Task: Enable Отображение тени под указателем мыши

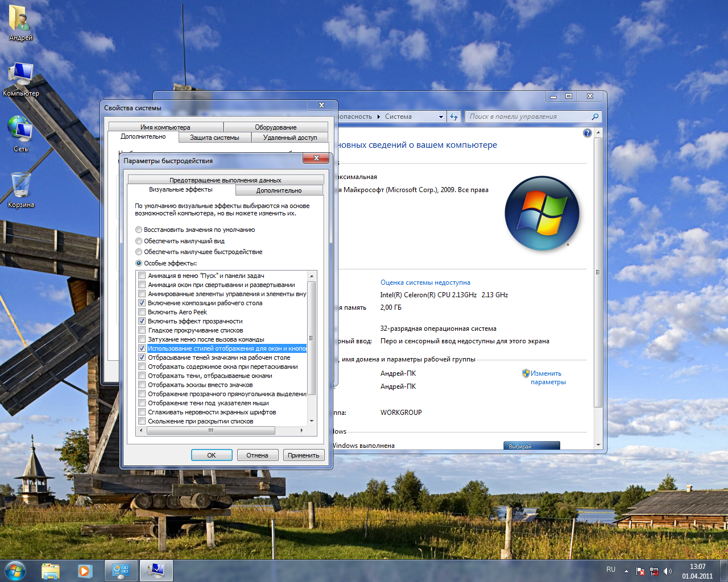Action: 142,403
